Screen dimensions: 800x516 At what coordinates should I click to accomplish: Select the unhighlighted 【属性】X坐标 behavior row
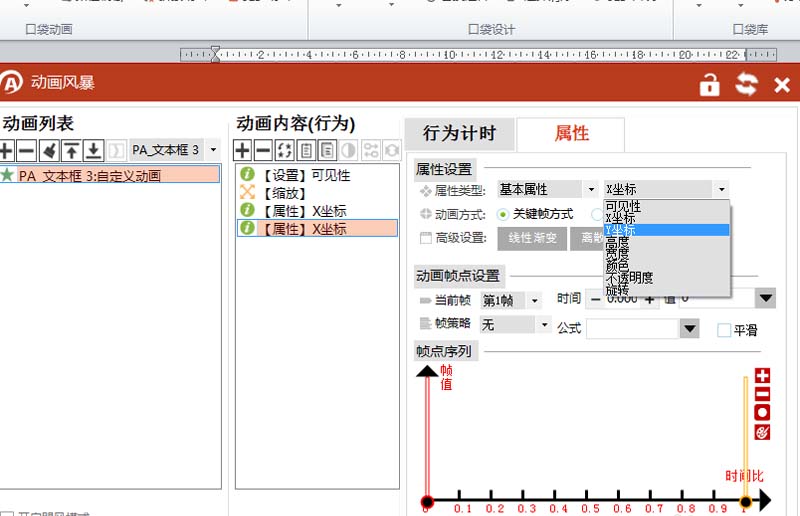click(317, 211)
